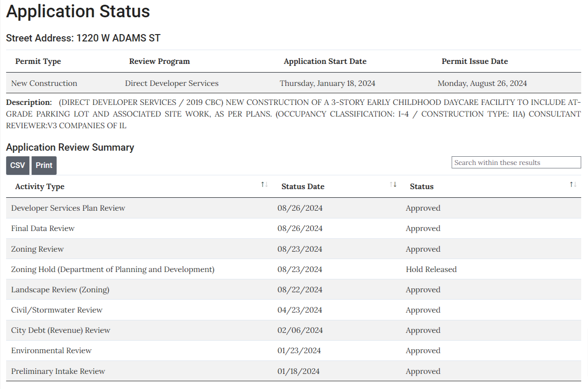The image size is (588, 389).
Task: Click 'Thursday, January 18, 2024' start date
Action: 328,83
